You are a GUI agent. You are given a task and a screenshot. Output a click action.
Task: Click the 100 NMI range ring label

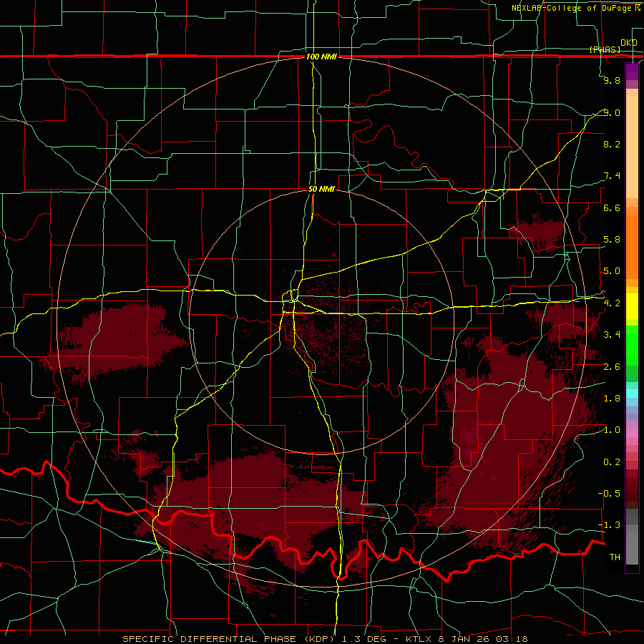click(x=321, y=57)
